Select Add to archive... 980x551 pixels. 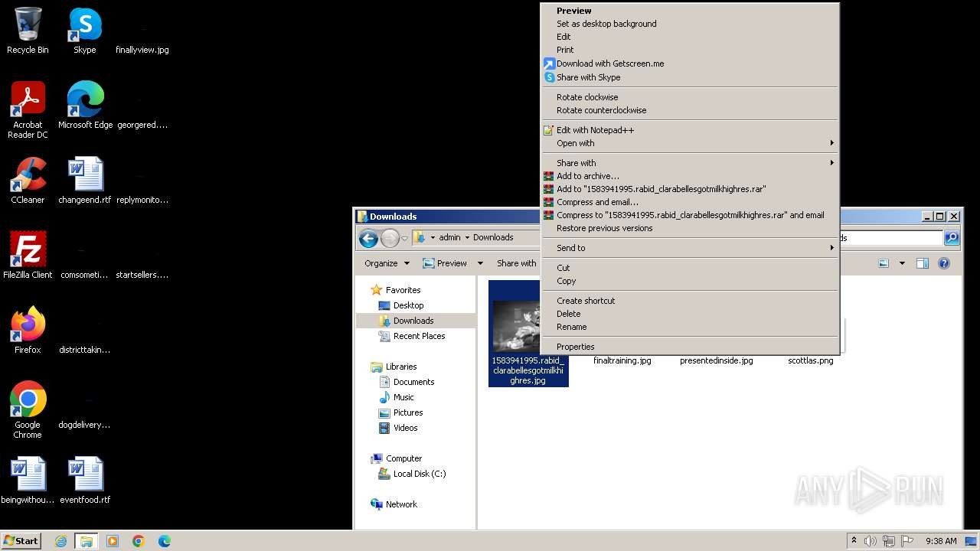click(690, 176)
